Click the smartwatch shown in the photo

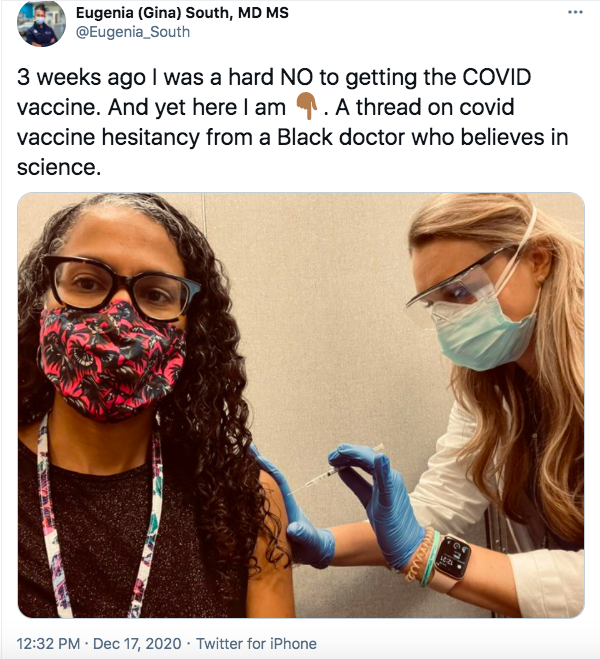click(x=452, y=558)
